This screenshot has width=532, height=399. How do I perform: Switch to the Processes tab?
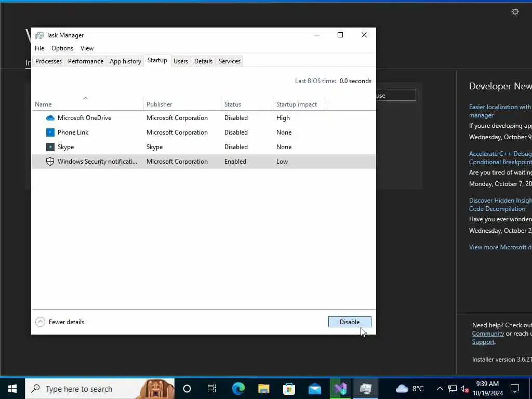tap(48, 61)
